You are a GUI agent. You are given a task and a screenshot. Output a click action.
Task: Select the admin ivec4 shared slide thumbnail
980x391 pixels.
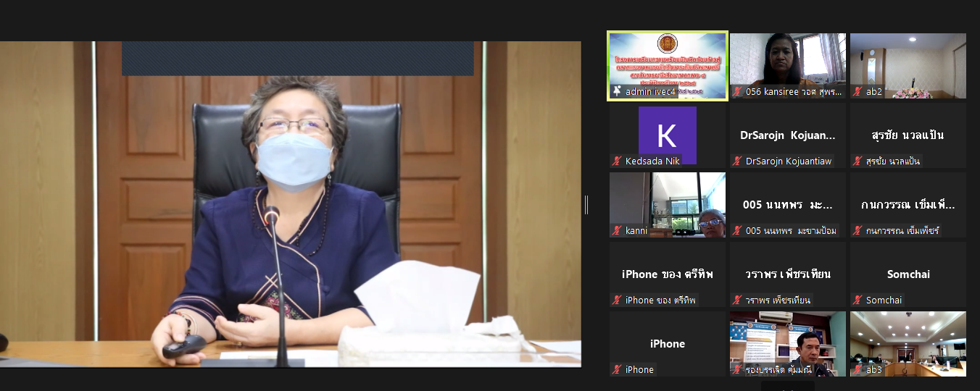pos(668,66)
